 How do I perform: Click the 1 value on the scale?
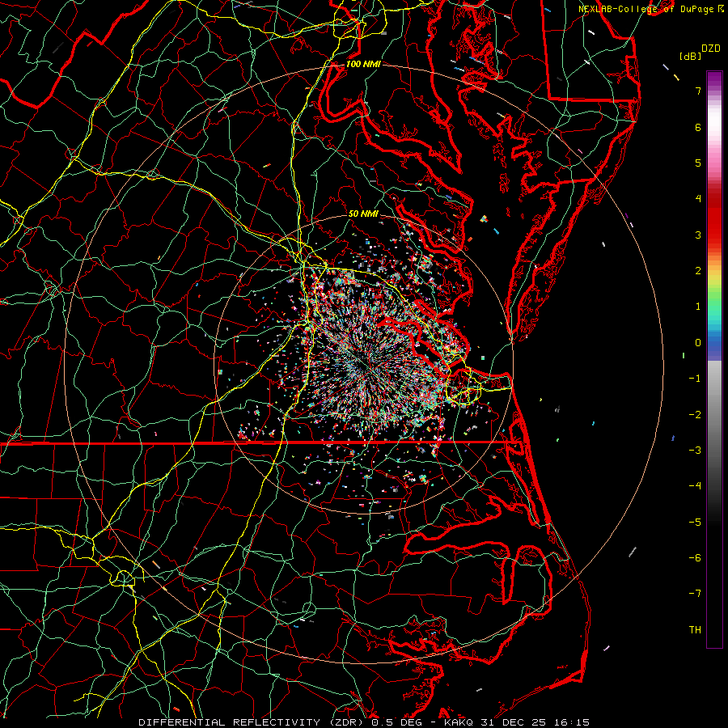click(x=698, y=307)
